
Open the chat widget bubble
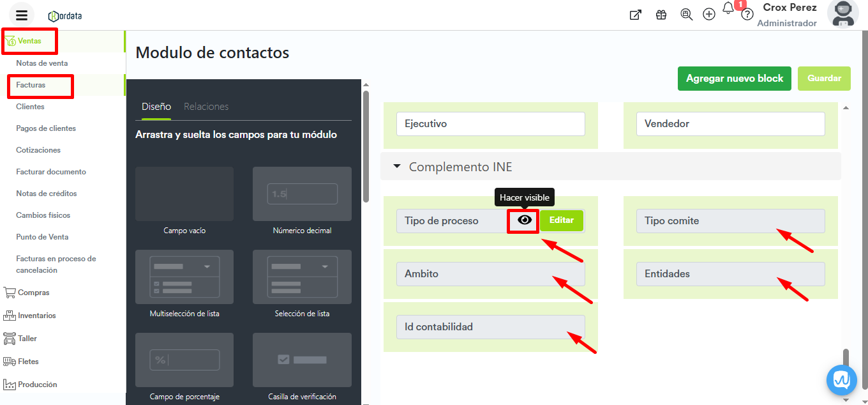coord(841,381)
